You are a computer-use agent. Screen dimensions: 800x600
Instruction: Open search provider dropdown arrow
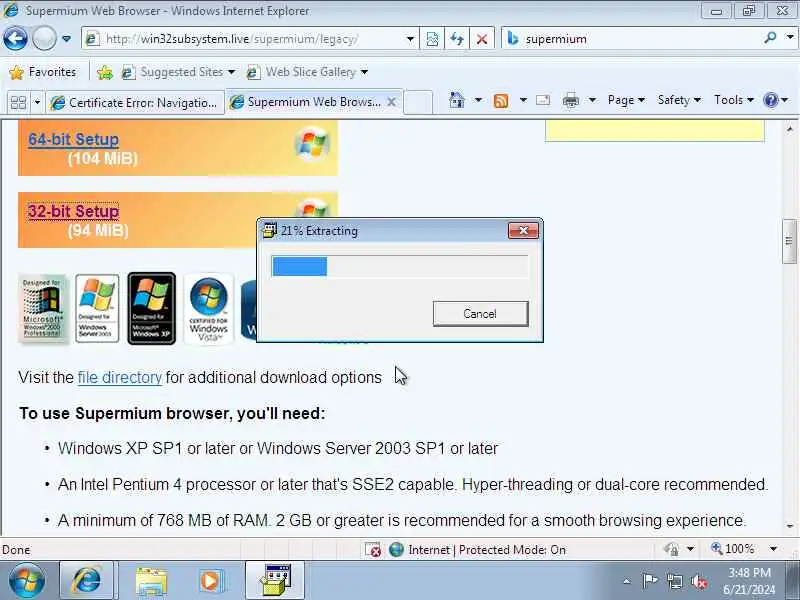coord(790,38)
